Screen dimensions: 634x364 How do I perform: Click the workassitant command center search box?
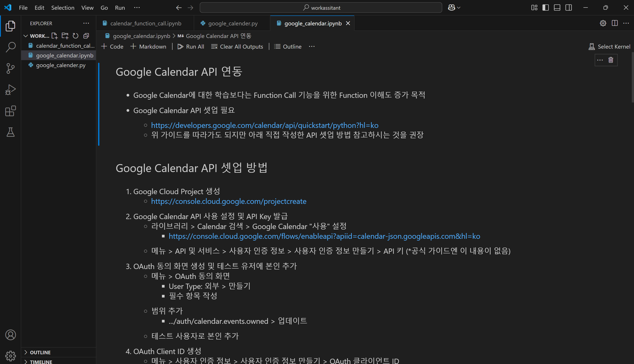[x=321, y=8]
